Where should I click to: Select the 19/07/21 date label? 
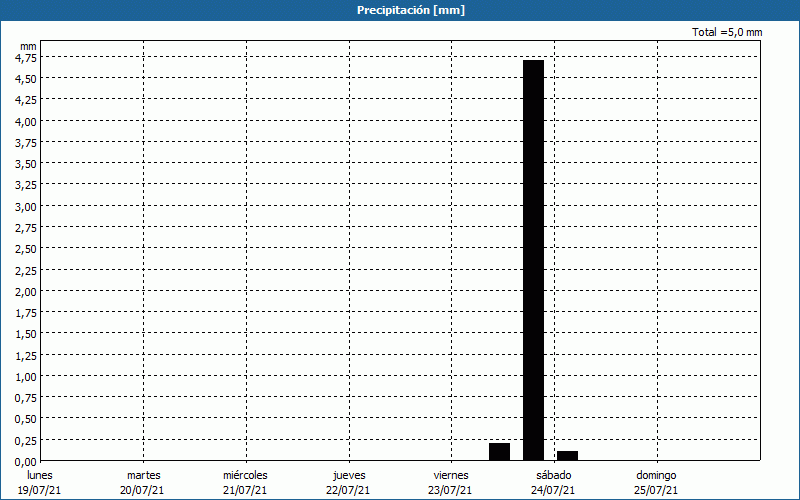[39, 490]
